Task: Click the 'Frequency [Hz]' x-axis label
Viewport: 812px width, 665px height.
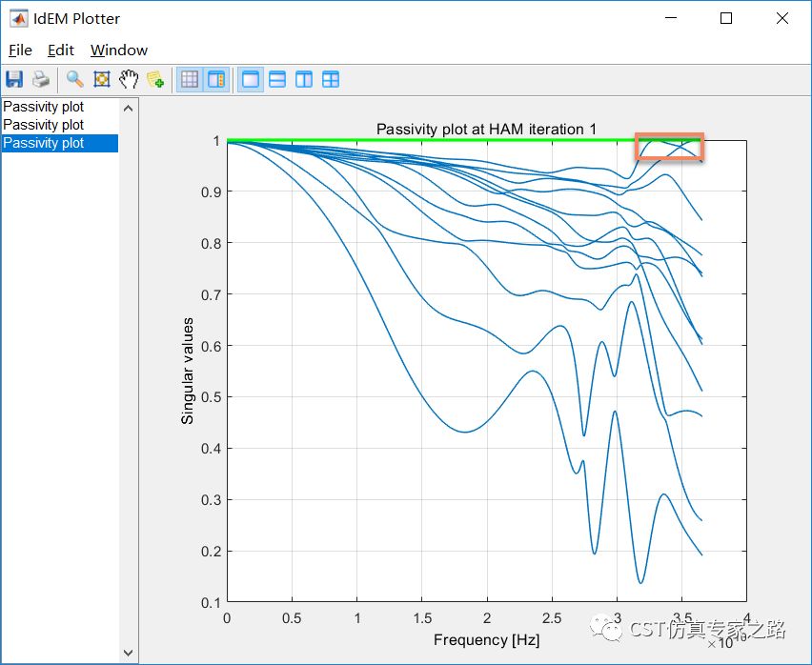Action: pyautogui.click(x=486, y=639)
